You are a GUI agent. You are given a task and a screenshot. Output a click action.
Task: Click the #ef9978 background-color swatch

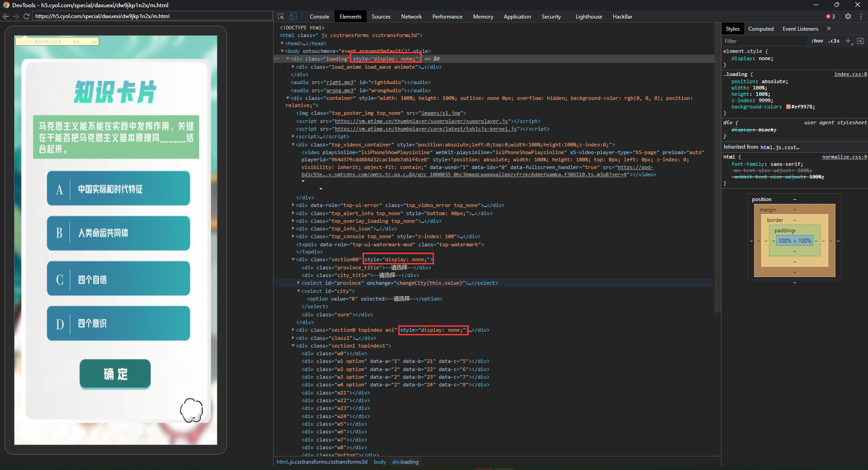788,107
